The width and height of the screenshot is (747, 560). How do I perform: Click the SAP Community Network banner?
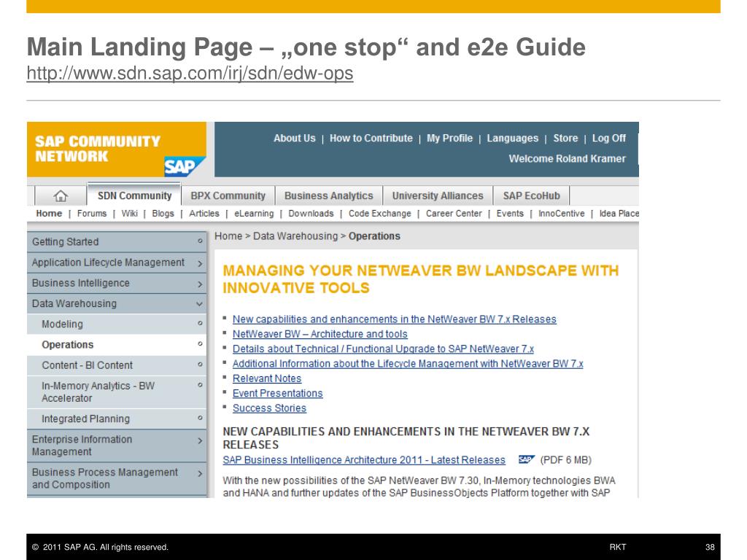click(x=117, y=149)
